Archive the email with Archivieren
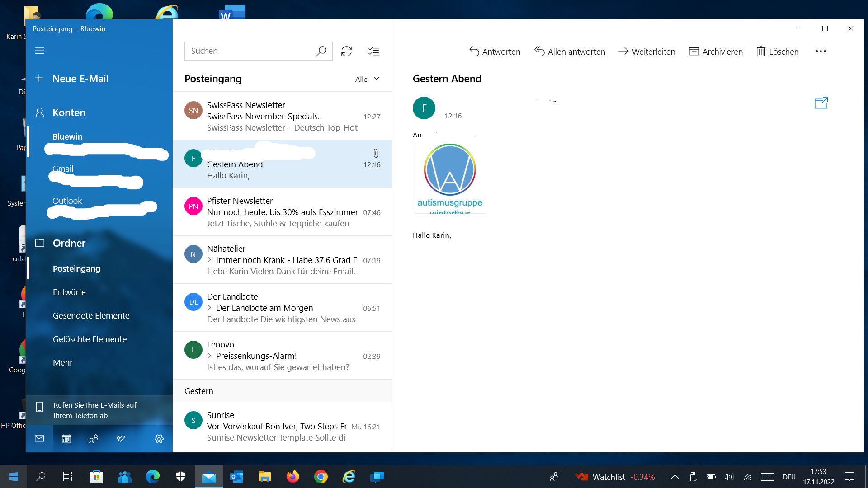This screenshot has height=488, width=868. click(x=716, y=52)
